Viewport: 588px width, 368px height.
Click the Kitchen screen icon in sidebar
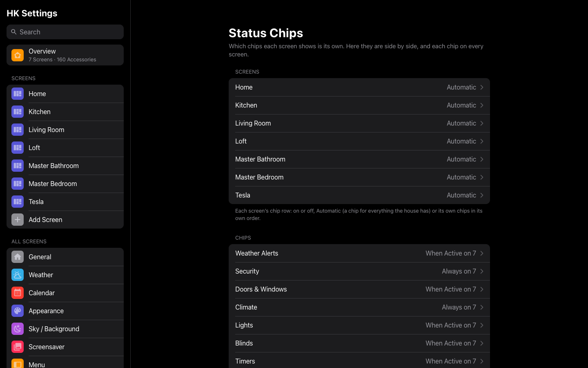click(18, 112)
